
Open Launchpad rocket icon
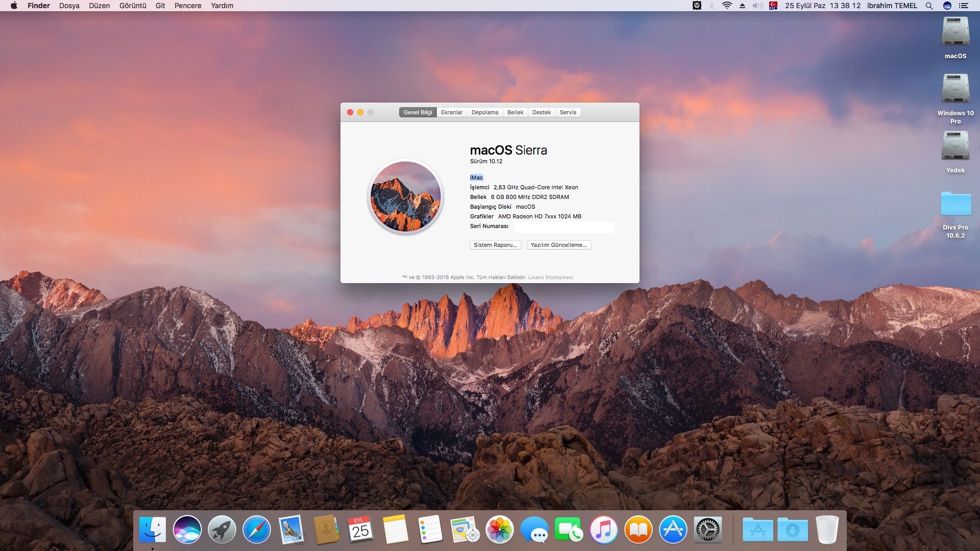coord(222,530)
